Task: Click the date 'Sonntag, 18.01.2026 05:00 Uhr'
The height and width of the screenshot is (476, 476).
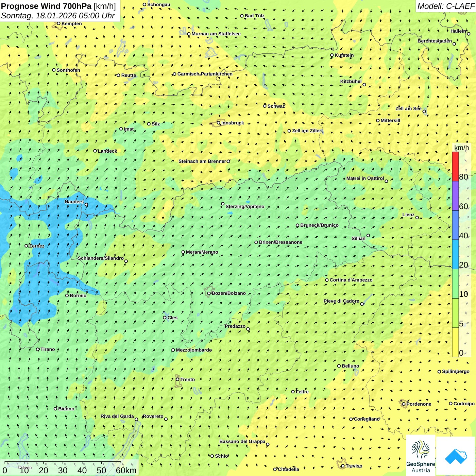Action: [58, 16]
